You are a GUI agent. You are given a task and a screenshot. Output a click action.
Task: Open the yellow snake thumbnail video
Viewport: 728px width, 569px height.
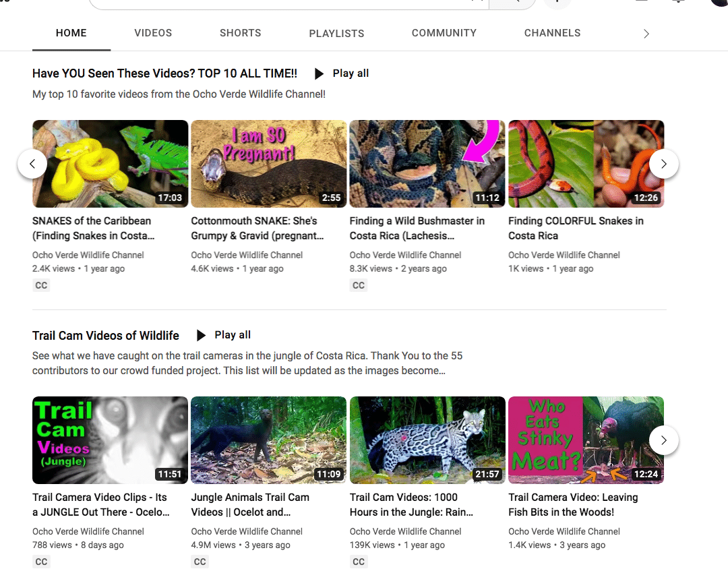(111, 164)
